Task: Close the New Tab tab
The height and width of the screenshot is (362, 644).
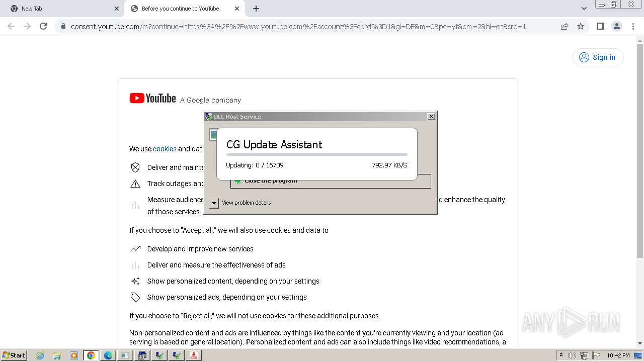Action: tap(117, 9)
